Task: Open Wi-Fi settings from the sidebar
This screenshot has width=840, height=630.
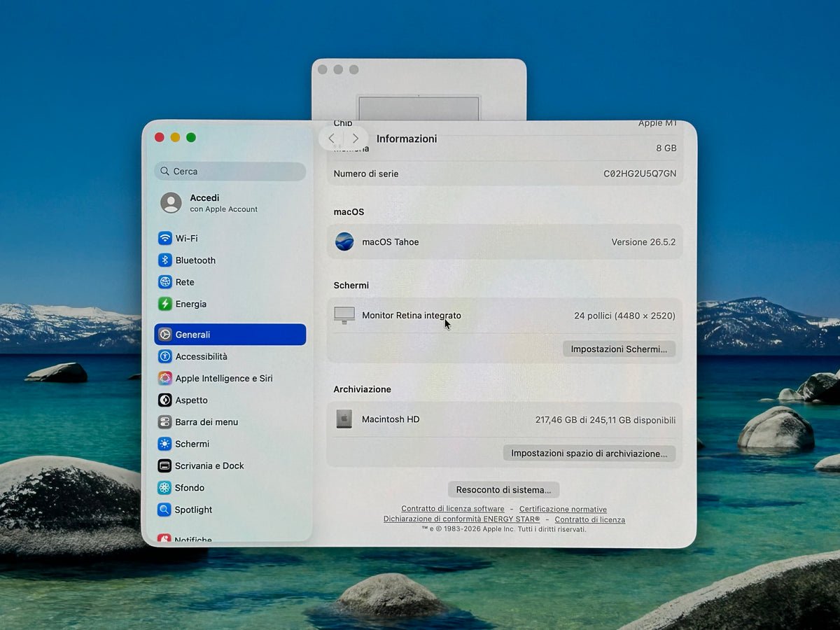Action: point(230,238)
